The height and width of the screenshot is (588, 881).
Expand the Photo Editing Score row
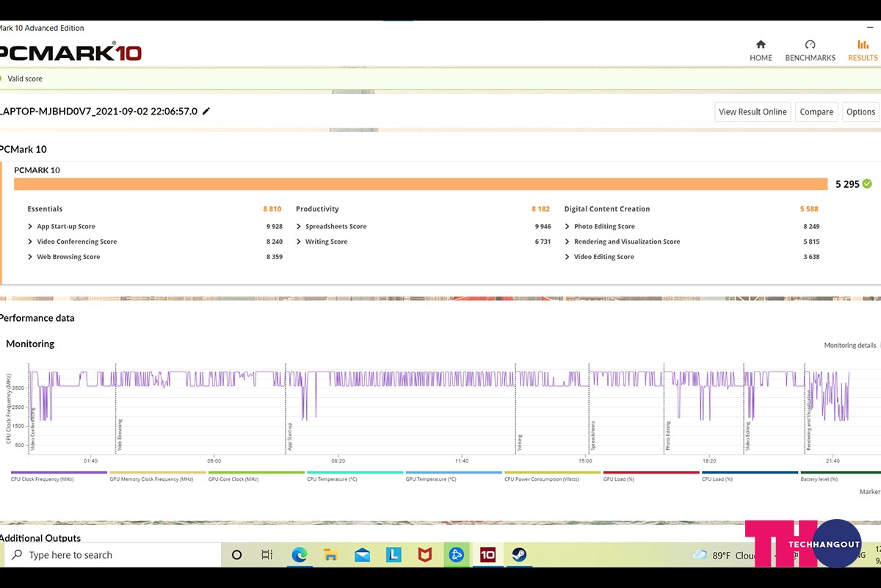(x=568, y=227)
